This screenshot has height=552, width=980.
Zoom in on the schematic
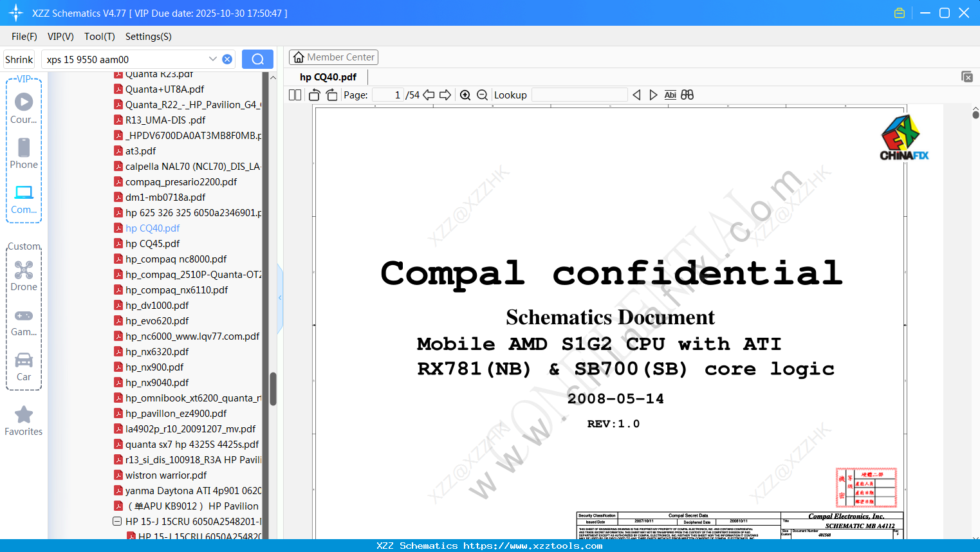click(x=465, y=95)
